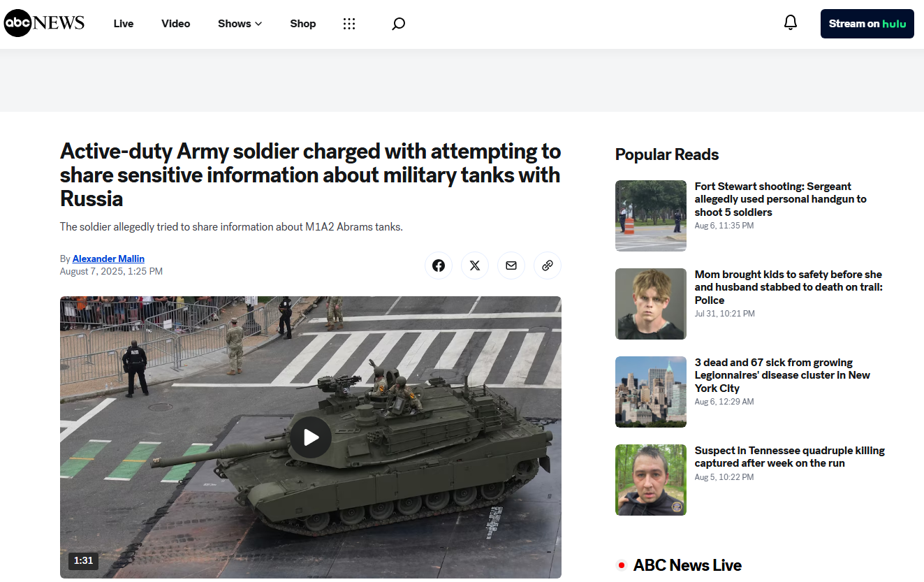
Task: Click the Aug 6, 12:29 AM timestamp
Action: pyautogui.click(x=724, y=402)
